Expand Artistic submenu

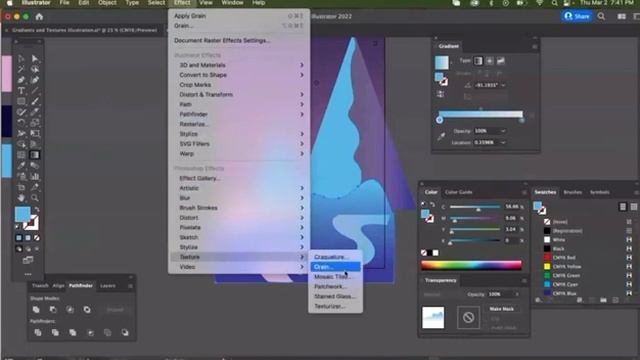tap(239, 188)
